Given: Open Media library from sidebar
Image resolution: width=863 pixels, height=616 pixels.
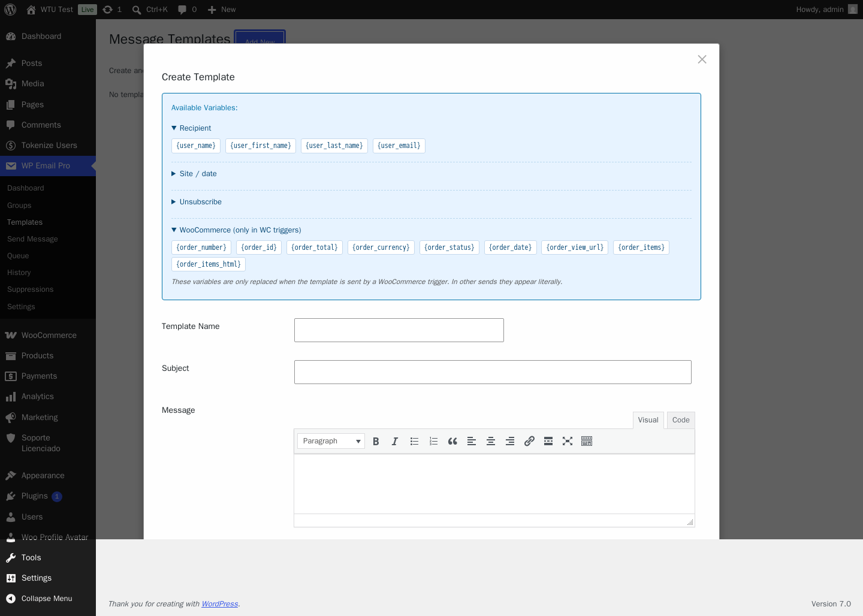Looking at the screenshot, I should point(48,83).
